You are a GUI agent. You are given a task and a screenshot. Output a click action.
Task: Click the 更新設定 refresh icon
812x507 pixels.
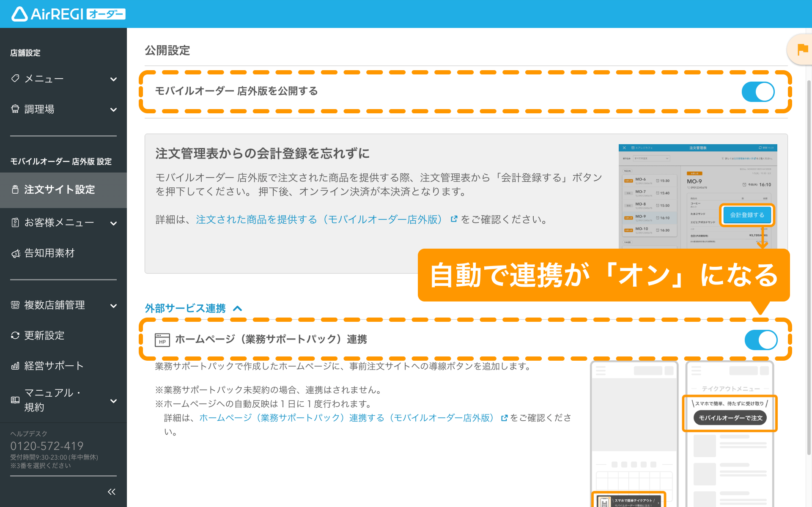click(x=15, y=335)
